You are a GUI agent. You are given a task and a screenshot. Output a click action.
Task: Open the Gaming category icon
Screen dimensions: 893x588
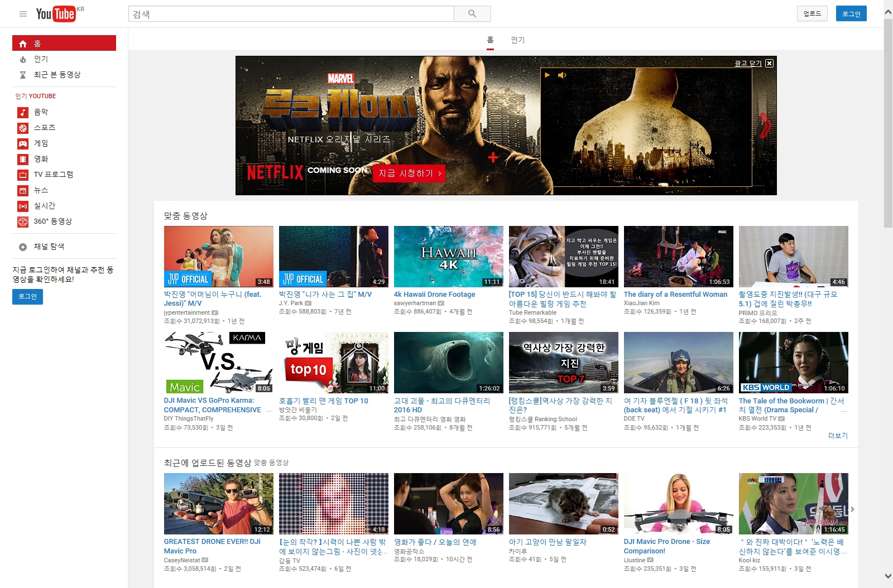23,143
